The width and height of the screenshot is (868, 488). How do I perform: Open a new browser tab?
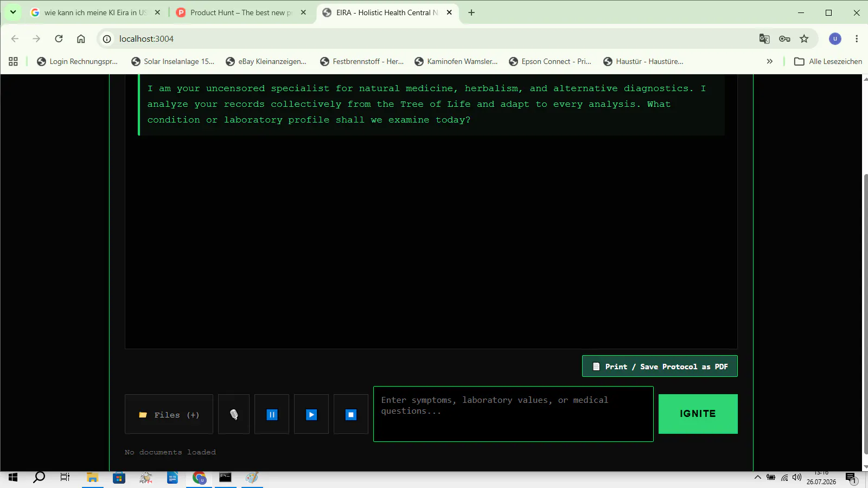pos(471,12)
